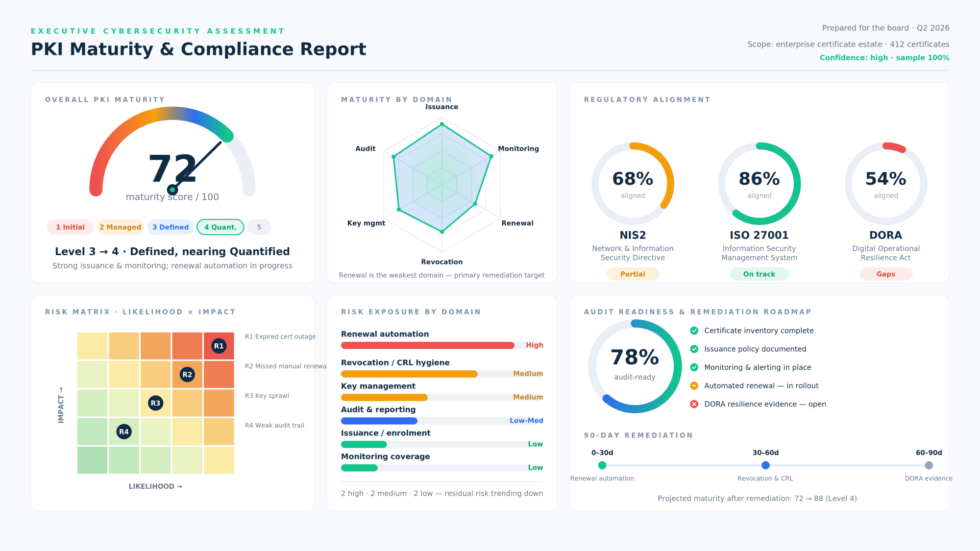This screenshot has height=551, width=980.
Task: Click the 'PKI Maturity & Compliance Report' title
Action: (x=198, y=49)
